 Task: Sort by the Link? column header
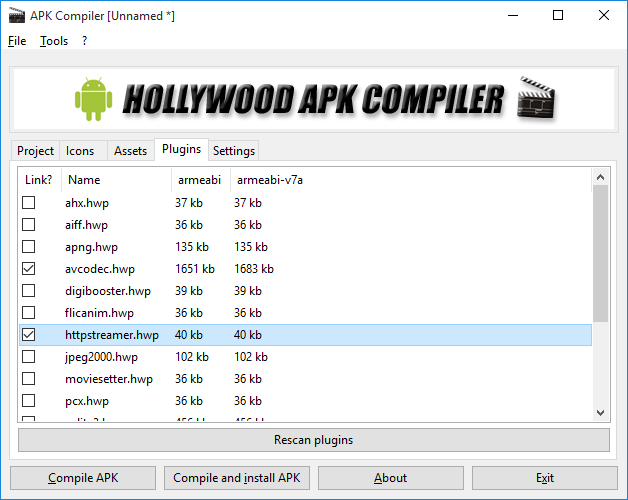pos(39,180)
